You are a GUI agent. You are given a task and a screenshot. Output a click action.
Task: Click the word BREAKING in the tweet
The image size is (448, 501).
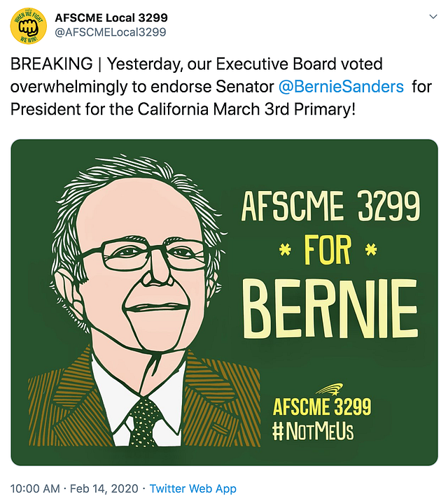pos(50,64)
